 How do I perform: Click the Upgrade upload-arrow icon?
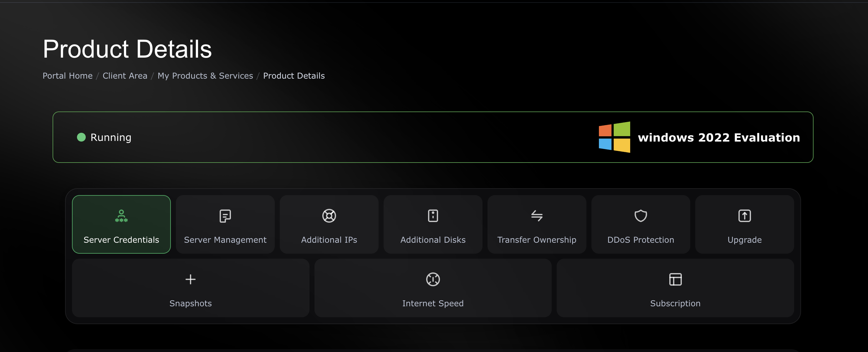coord(744,216)
